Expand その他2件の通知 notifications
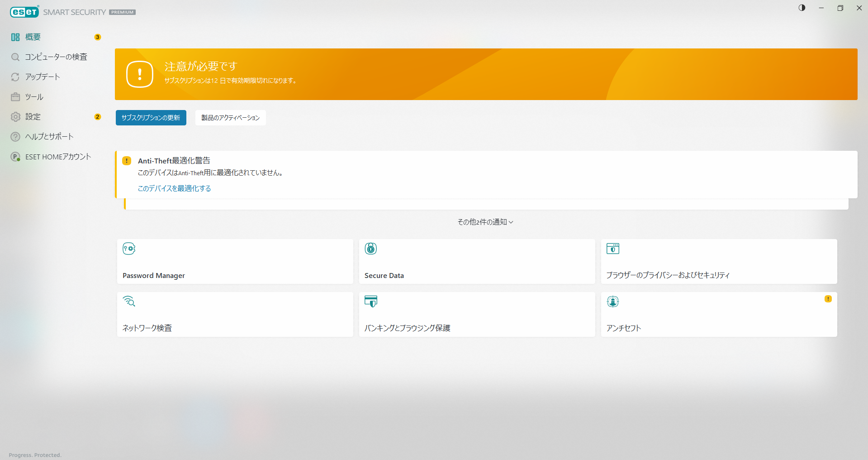The image size is (868, 460). point(485,222)
